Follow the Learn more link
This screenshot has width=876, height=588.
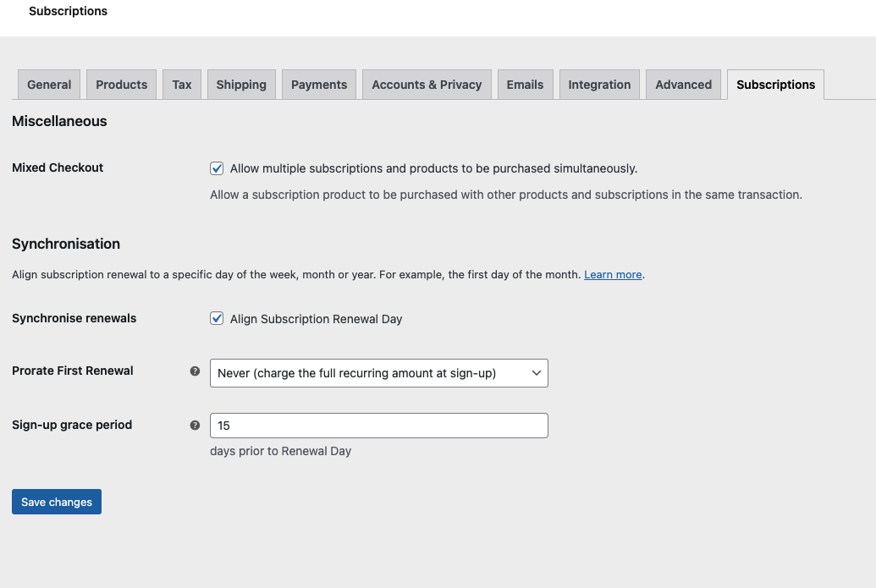click(613, 275)
